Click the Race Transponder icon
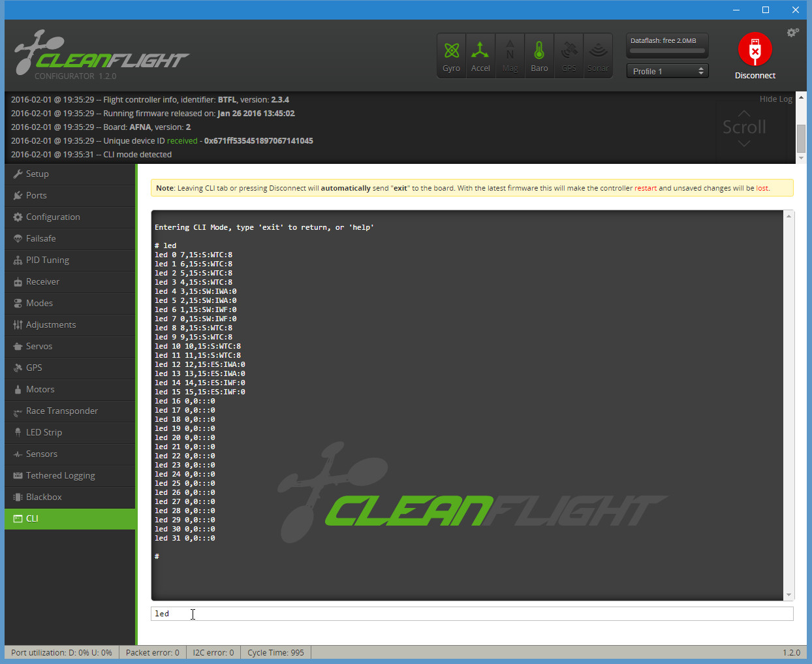 (x=18, y=411)
